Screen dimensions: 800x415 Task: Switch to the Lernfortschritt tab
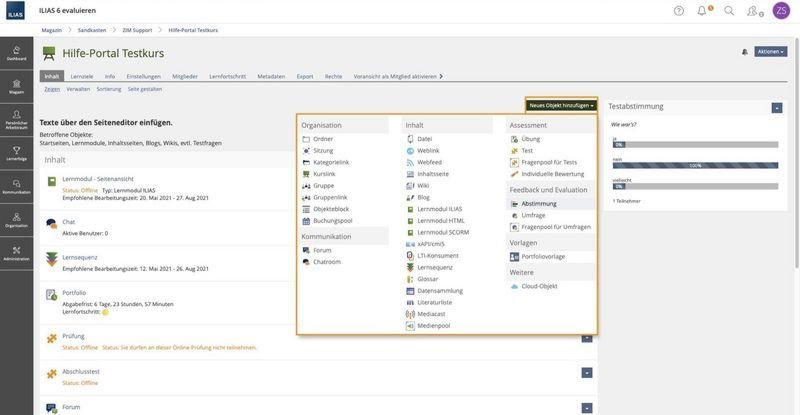[227, 77]
